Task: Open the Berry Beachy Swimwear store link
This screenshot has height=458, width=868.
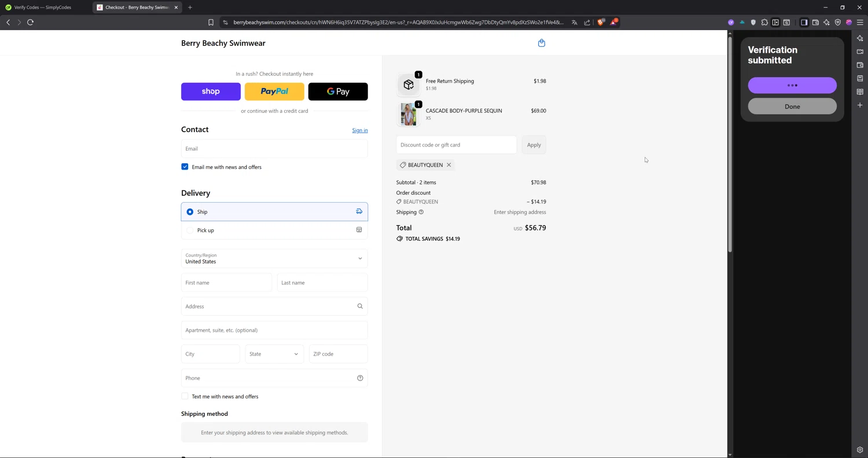Action: [x=223, y=43]
